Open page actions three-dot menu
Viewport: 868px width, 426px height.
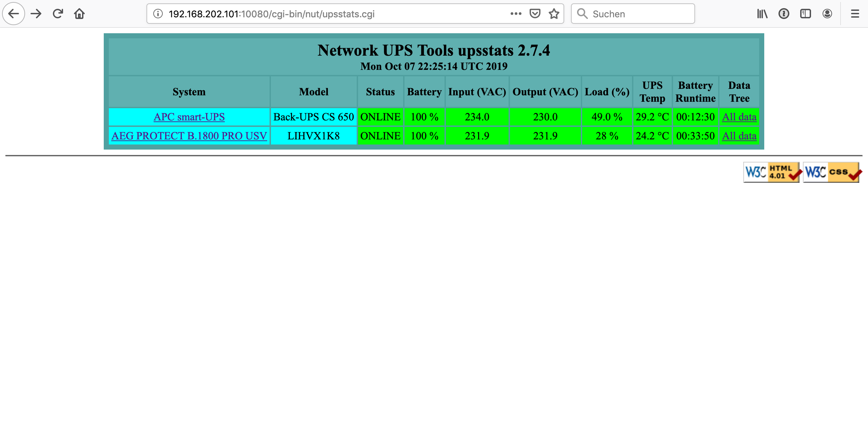pos(516,14)
